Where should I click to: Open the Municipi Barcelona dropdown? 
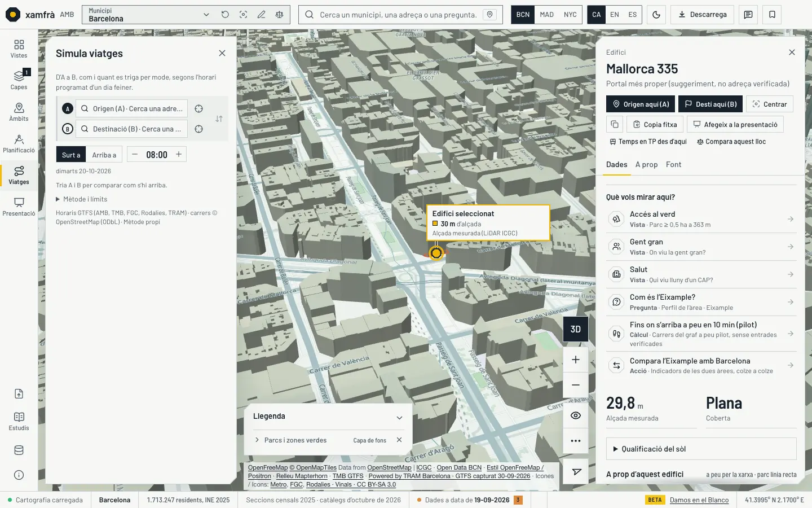(x=149, y=15)
